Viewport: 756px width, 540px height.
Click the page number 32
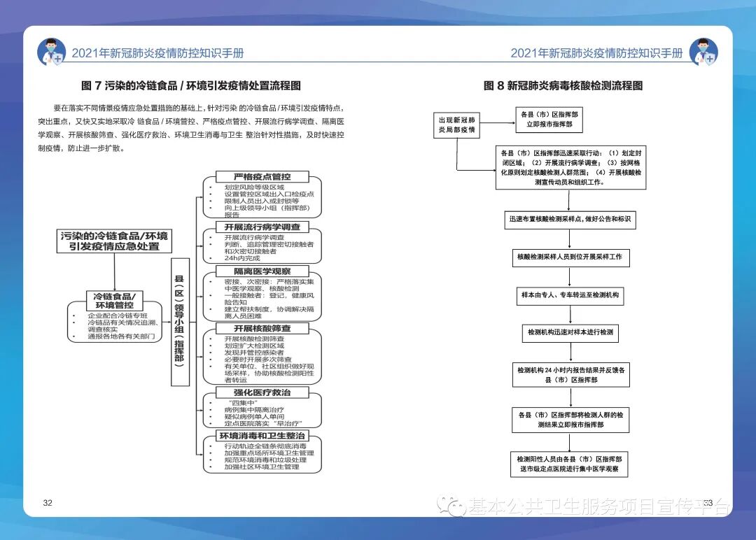(48, 503)
